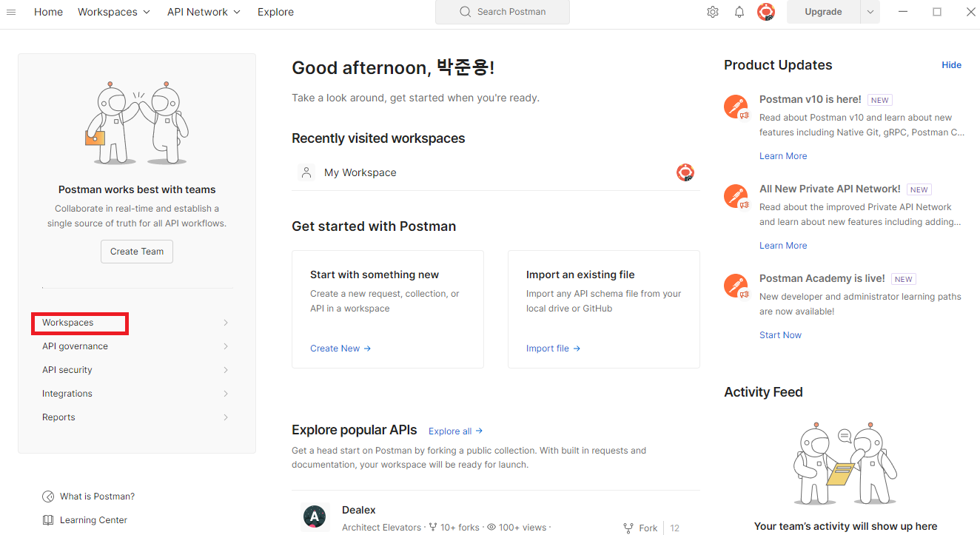The image size is (980, 535).
Task: Click the Fork button label on Dealex
Action: 648,528
